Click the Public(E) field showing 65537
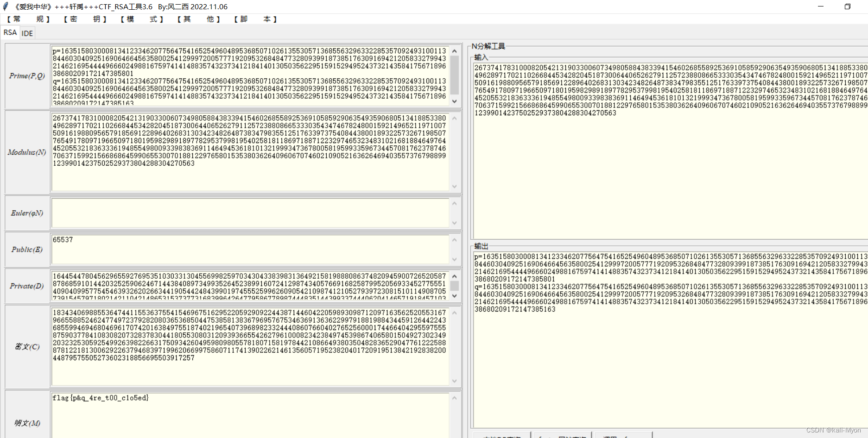This screenshot has width=868, height=438. pos(250,250)
